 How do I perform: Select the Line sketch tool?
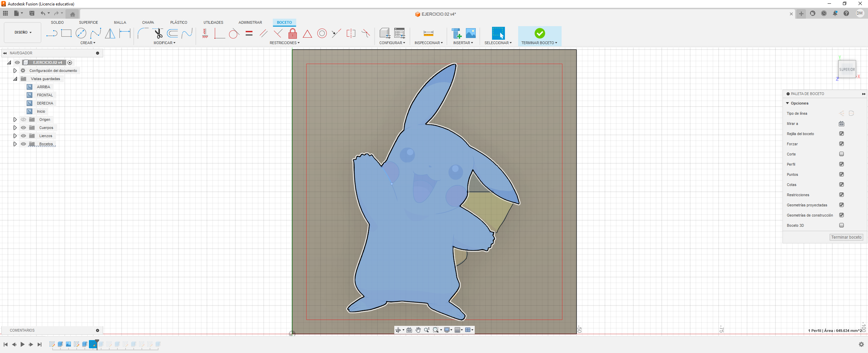52,33
